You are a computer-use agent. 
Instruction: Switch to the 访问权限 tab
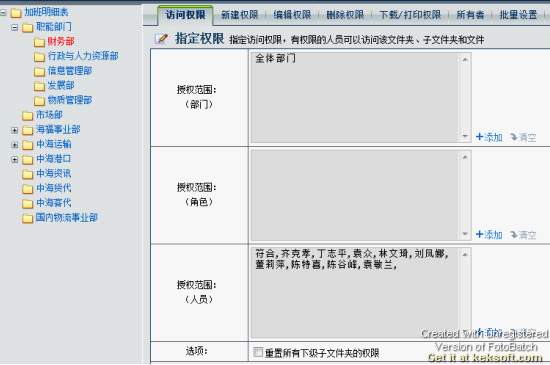click(x=185, y=15)
